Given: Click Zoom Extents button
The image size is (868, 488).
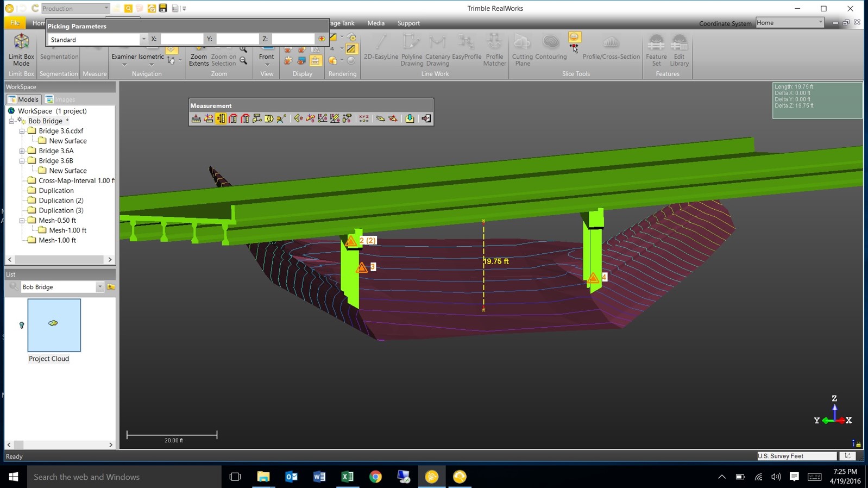Looking at the screenshot, I should tap(199, 57).
